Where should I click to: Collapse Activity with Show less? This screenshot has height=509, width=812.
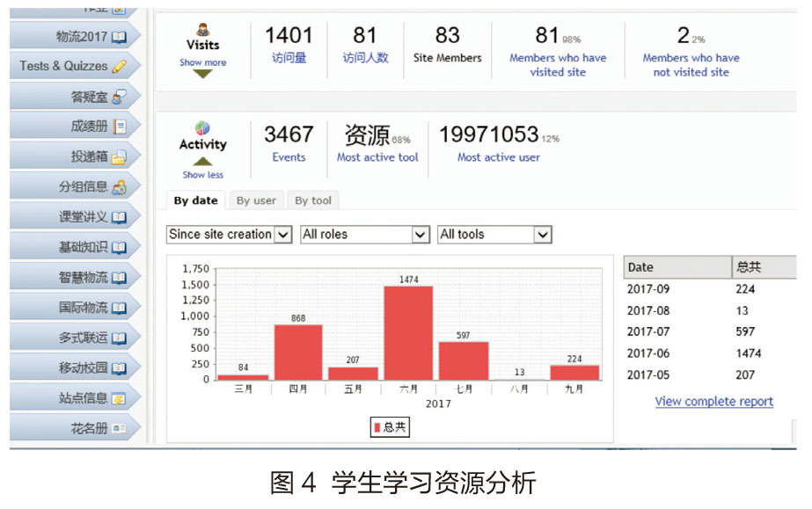tap(203, 174)
